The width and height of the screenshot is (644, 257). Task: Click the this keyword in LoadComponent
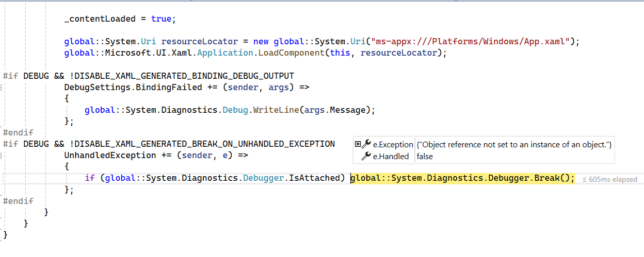(x=340, y=53)
